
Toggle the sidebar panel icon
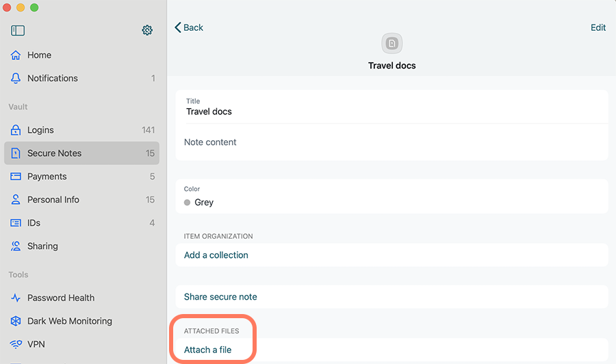coord(18,30)
